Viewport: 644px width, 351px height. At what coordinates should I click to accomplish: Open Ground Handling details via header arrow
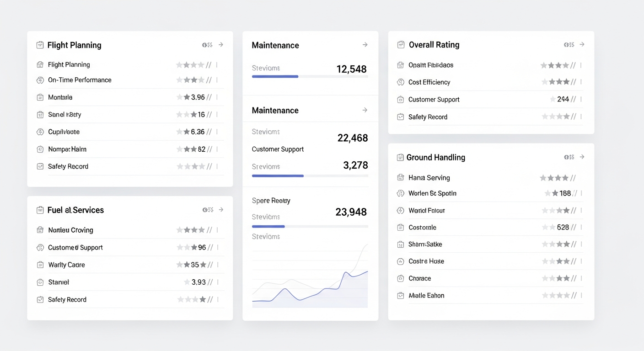(582, 157)
